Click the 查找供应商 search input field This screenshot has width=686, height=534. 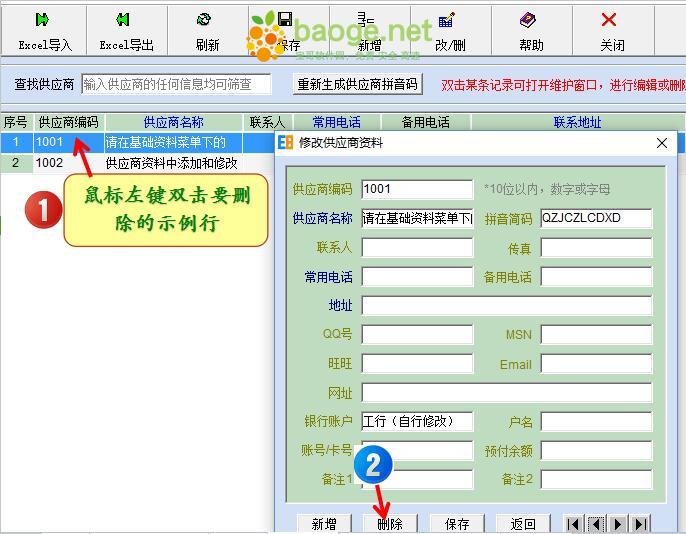tap(176, 84)
